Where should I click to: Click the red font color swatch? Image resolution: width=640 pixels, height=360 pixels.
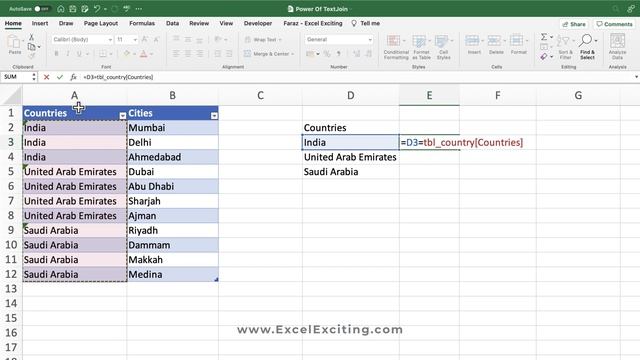pos(144,53)
